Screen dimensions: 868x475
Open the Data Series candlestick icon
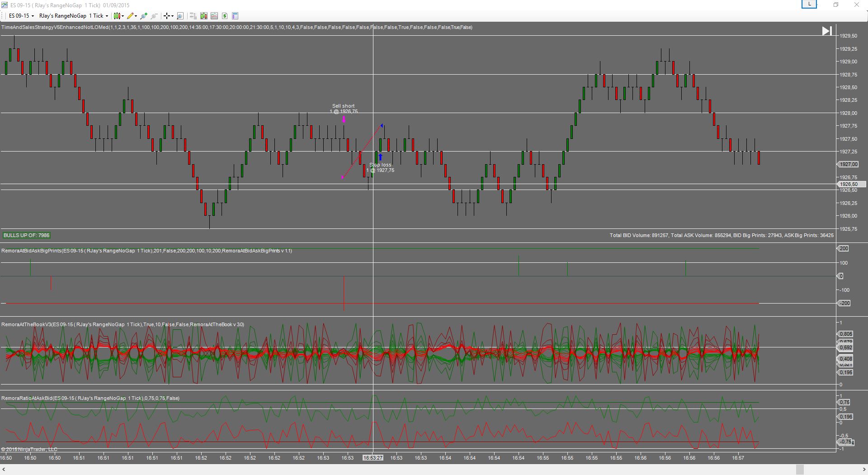(x=204, y=16)
